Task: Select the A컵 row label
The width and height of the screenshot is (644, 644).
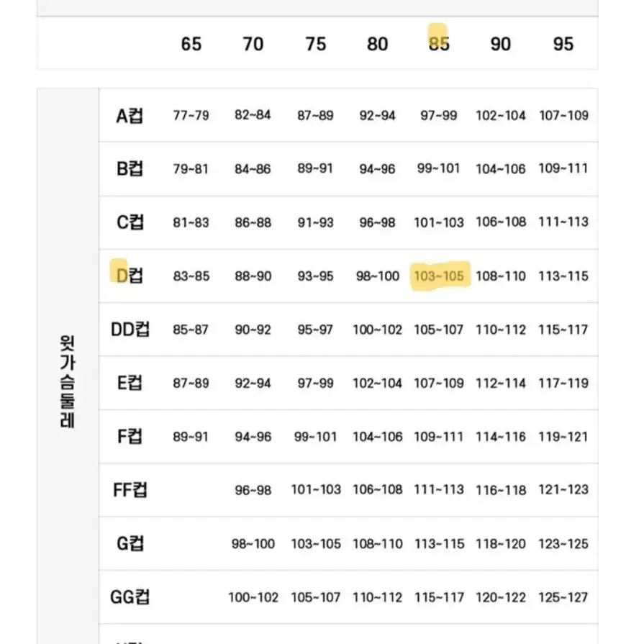Action: 130,115
